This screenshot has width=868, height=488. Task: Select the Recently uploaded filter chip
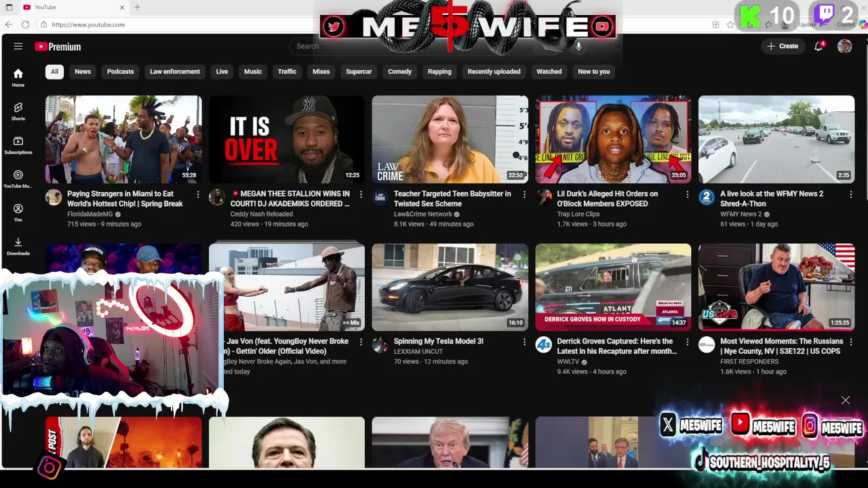coord(494,71)
